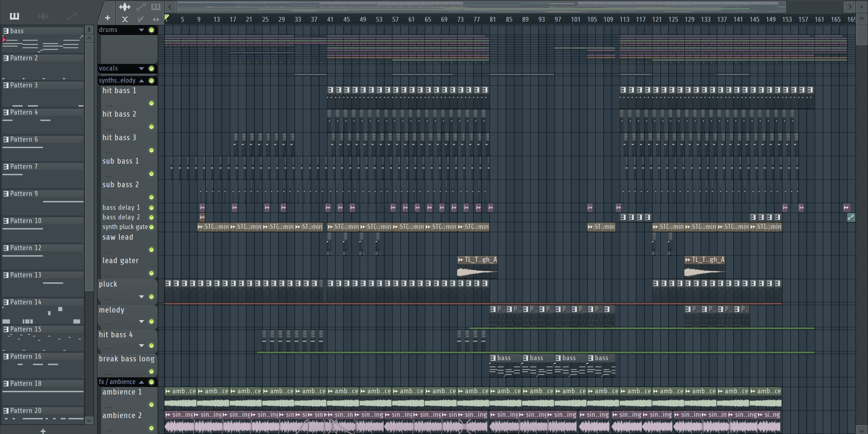This screenshot has height=434, width=868.
Task: Mute the synth pluck gate track
Action: click(152, 227)
